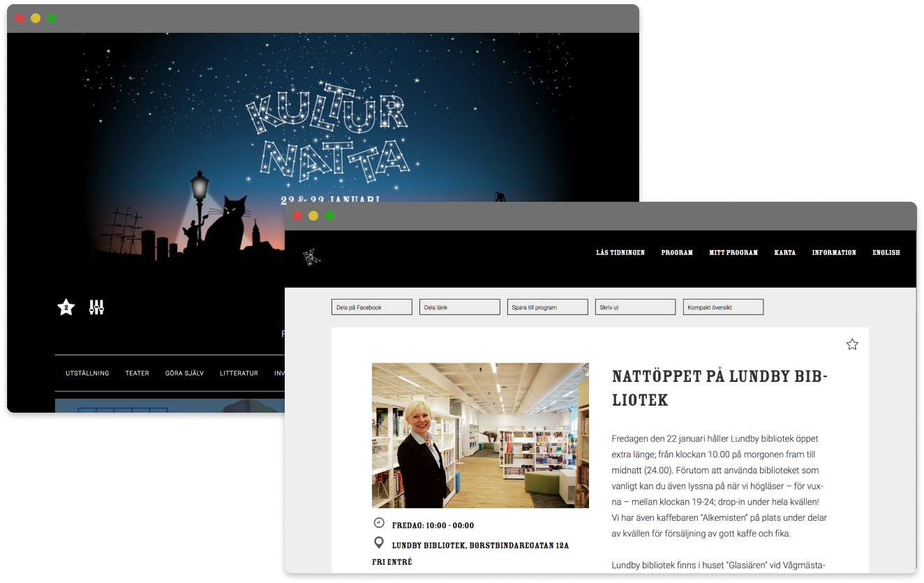Select the UTSTÄLLNING category tab
The image size is (924, 583).
click(87, 374)
